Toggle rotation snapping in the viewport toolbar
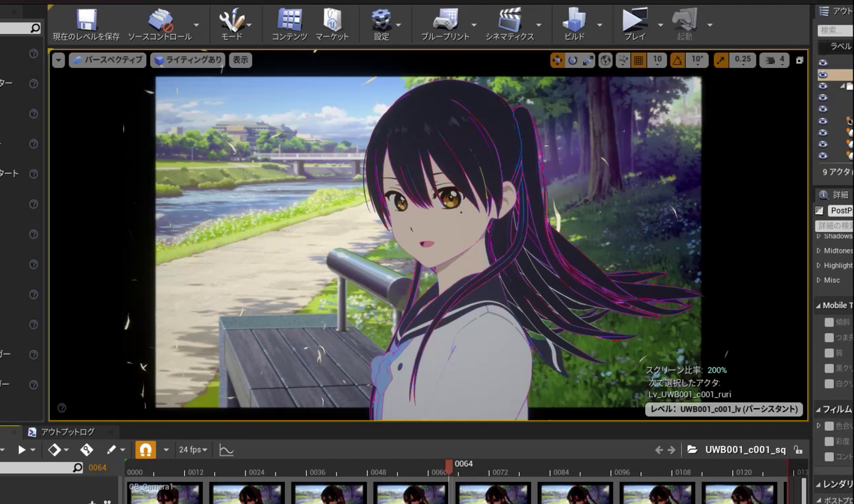 [x=677, y=60]
